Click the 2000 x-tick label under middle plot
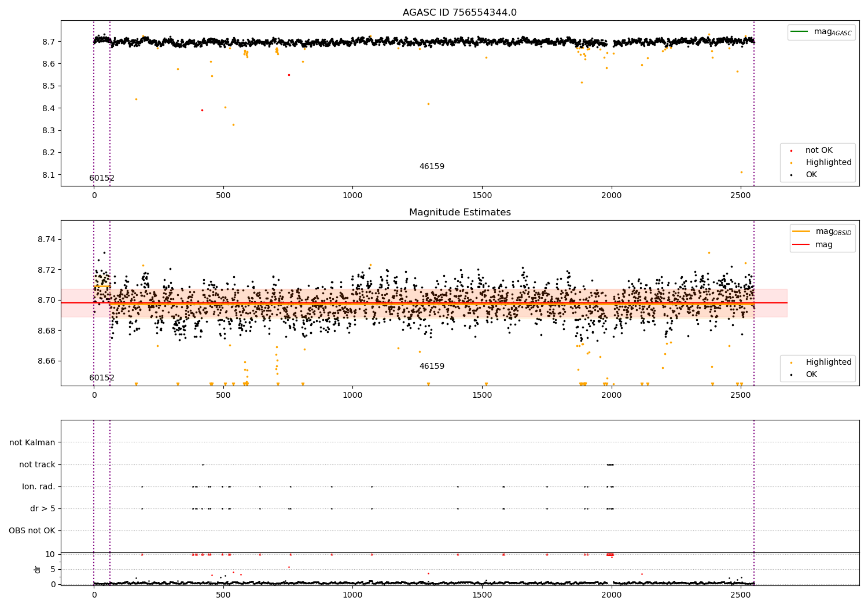This screenshot has height=608, width=868. 612,395
